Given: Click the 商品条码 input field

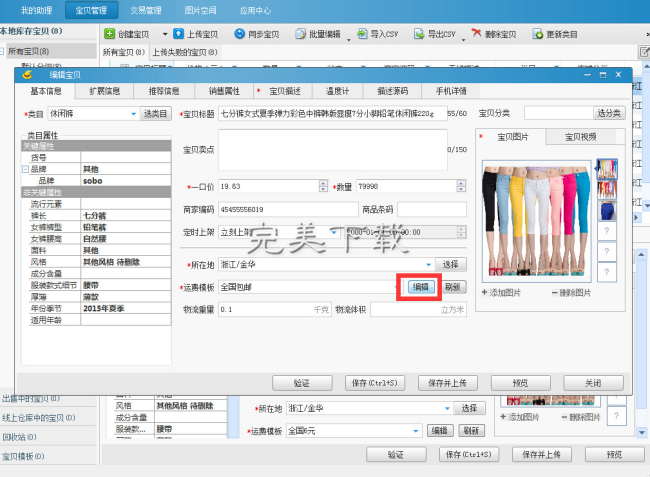Looking at the screenshot, I should click(432, 210).
